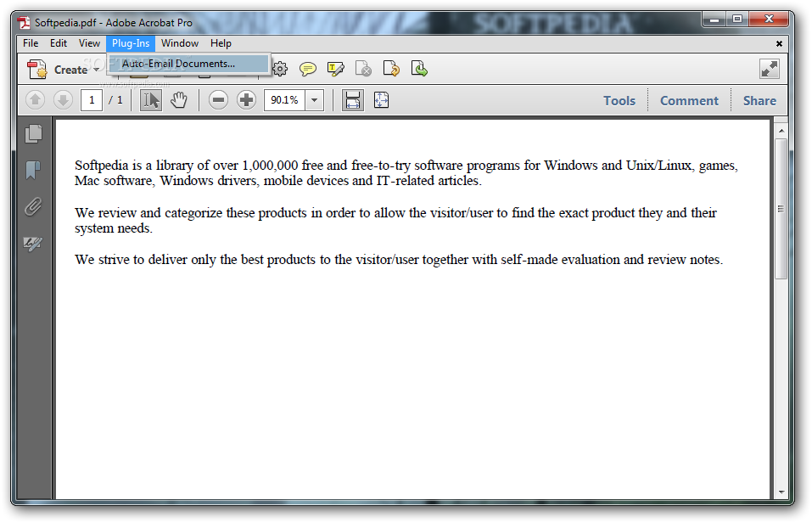This screenshot has height=523, width=812.
Task: Zoom out with the minus button
Action: click(x=219, y=100)
